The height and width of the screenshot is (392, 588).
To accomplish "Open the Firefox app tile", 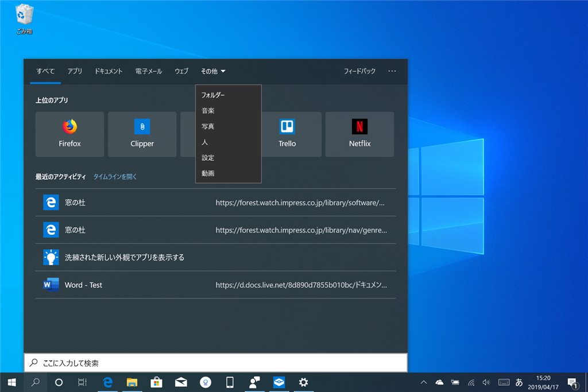I will point(69,134).
